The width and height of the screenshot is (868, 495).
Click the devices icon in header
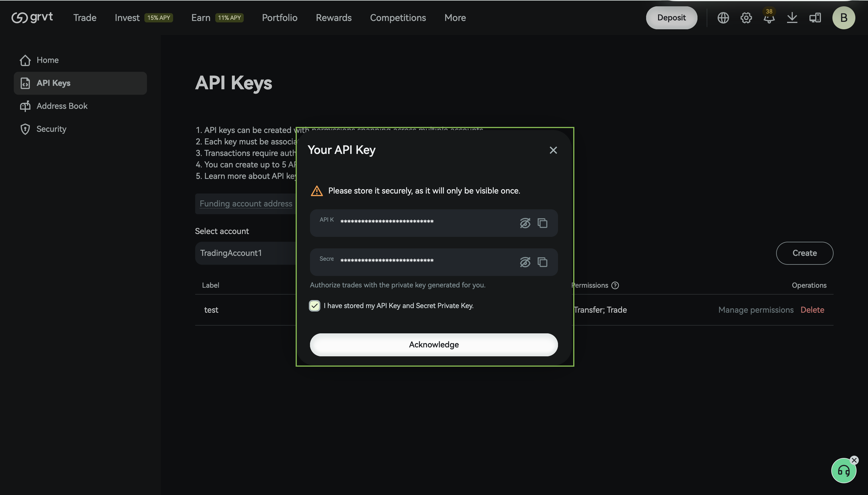[815, 18]
